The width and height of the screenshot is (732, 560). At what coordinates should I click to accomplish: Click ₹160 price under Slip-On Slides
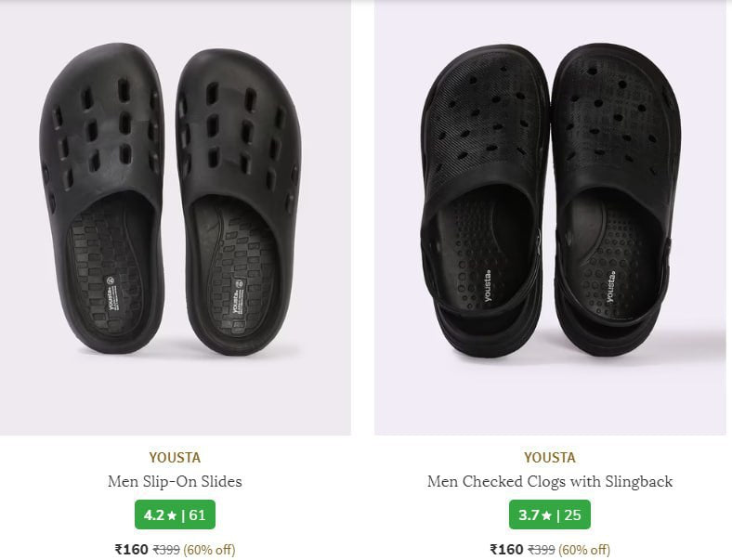(131, 550)
